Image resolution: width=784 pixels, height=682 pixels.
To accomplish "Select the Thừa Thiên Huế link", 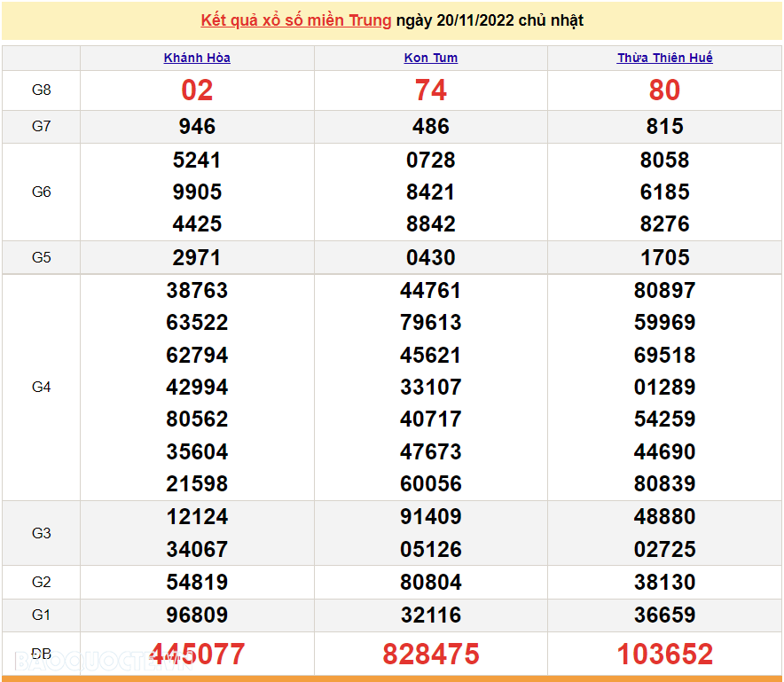I will click(664, 58).
